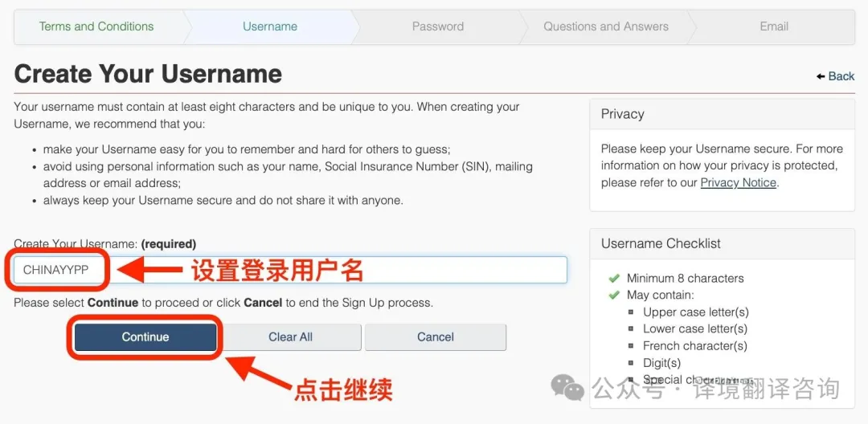Cancel the Sign Up process

[x=436, y=337]
